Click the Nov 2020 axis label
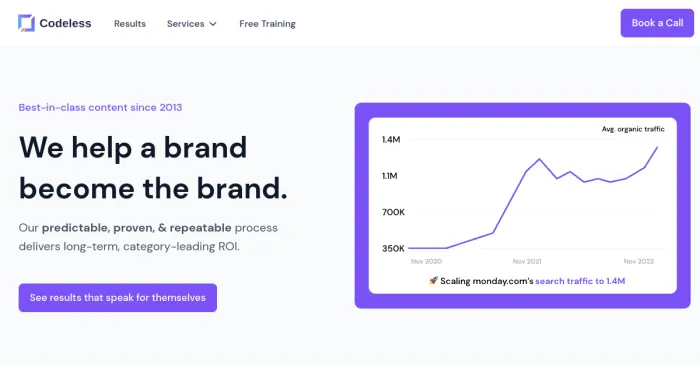This screenshot has height=367, width=700. tap(426, 261)
